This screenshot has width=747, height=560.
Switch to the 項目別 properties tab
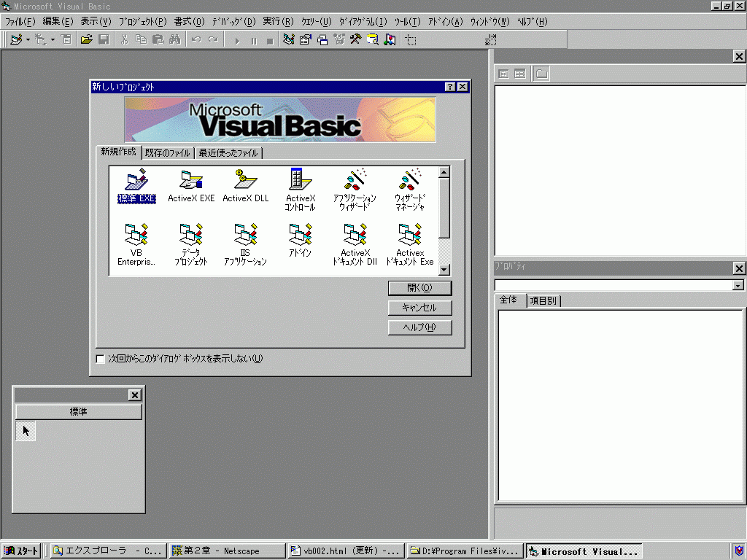tap(543, 301)
